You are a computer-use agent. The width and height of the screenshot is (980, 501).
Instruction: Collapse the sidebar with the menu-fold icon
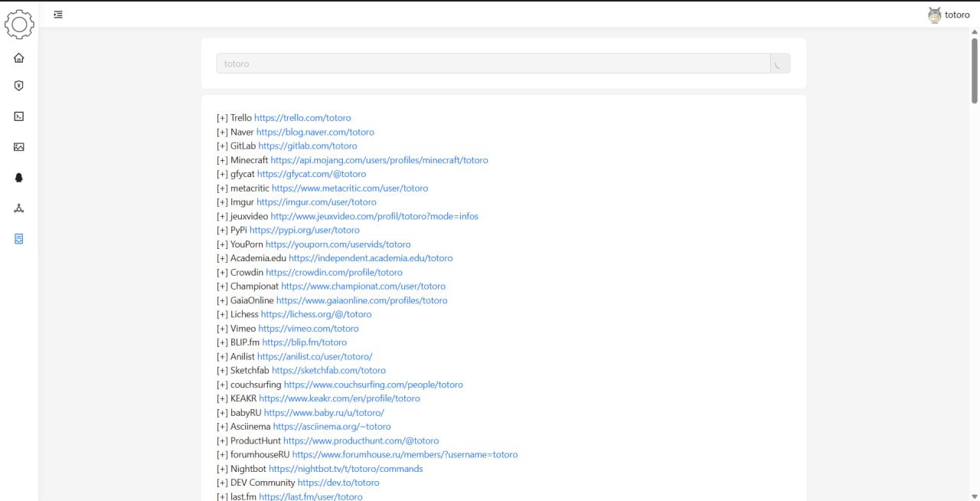(58, 14)
